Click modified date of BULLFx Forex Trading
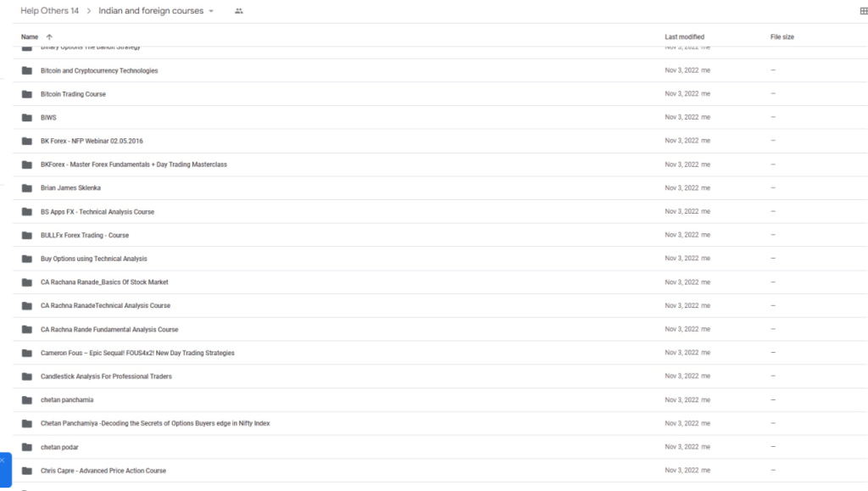868x491 pixels. click(x=682, y=235)
